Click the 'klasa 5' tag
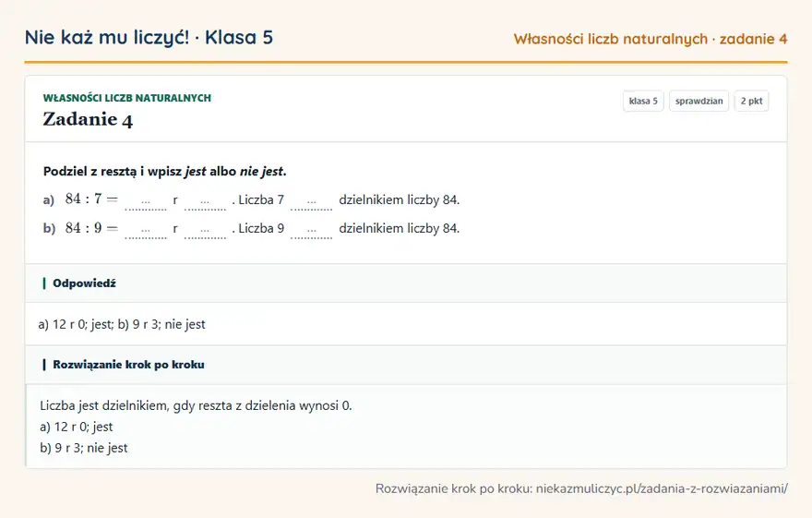 (643, 101)
